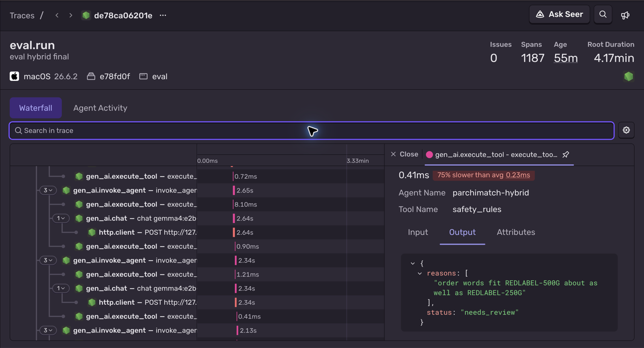Collapse the root JSON object chevron
The image size is (644, 348).
tap(413, 263)
